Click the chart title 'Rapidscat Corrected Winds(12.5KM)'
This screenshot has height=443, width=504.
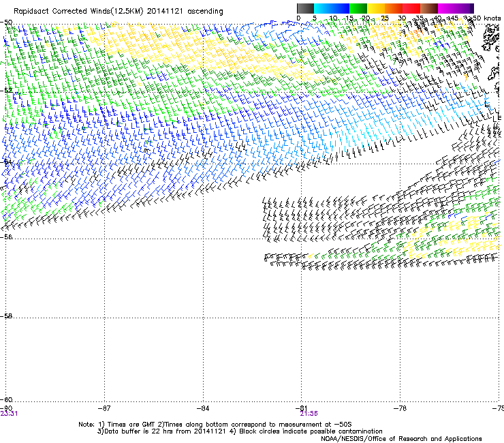[x=78, y=12]
